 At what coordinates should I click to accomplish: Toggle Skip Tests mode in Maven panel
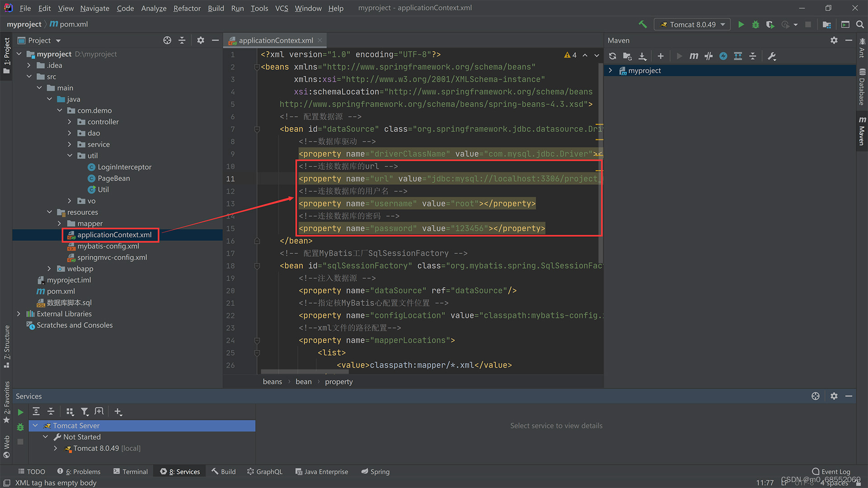click(708, 56)
